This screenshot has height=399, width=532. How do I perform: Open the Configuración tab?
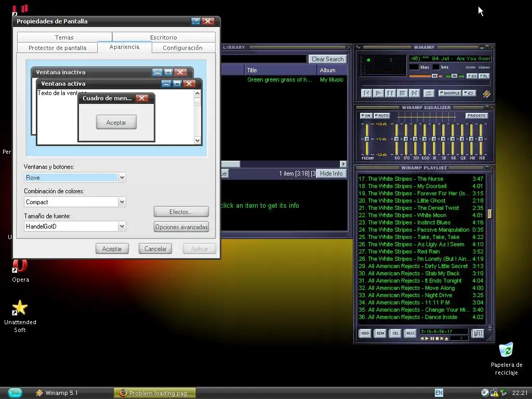click(x=182, y=48)
